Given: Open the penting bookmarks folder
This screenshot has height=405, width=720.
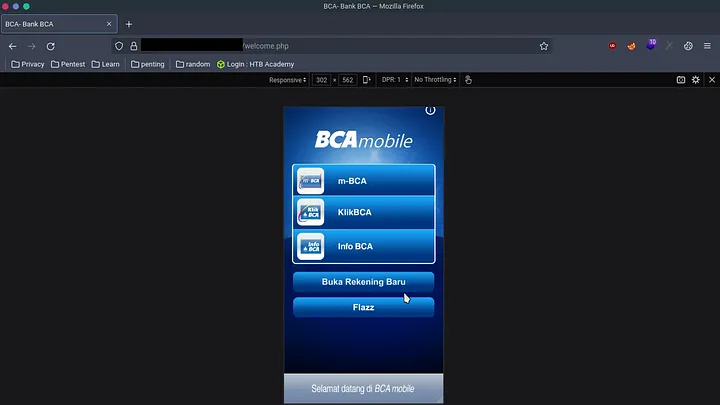Looking at the screenshot, I should [147, 64].
